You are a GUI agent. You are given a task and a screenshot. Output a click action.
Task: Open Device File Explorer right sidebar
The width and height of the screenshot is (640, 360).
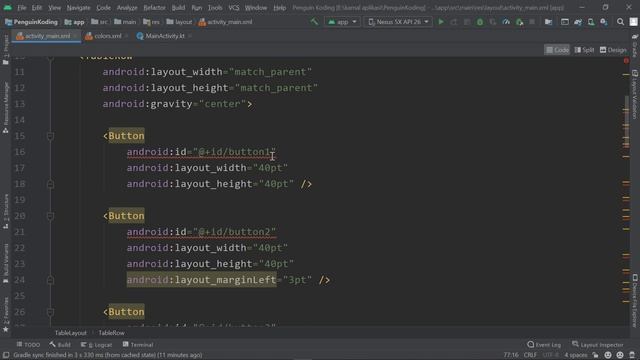click(635, 301)
